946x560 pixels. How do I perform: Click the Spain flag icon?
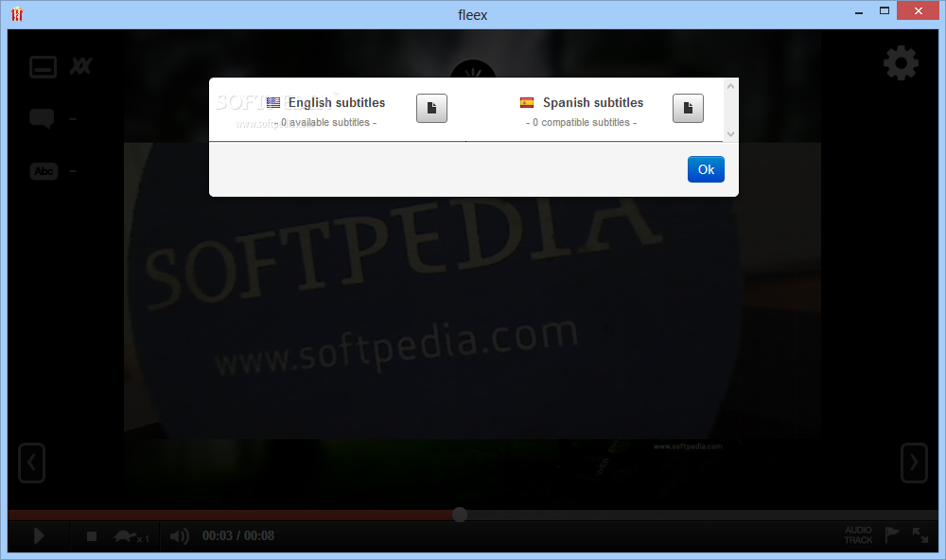[527, 102]
